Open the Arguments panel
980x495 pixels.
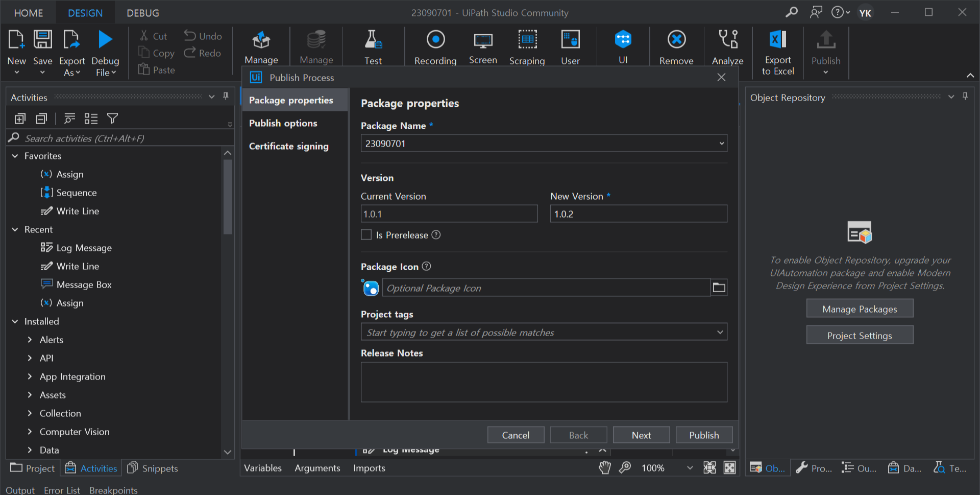pos(317,468)
